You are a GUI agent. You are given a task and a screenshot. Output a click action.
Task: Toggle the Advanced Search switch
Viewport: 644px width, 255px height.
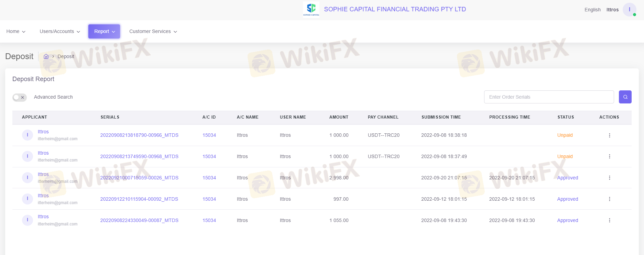coord(20,97)
